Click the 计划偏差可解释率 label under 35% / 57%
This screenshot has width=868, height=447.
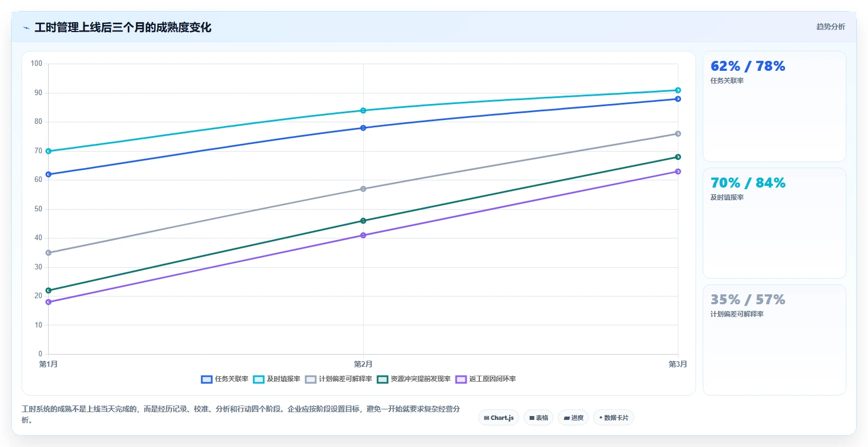pos(737,314)
